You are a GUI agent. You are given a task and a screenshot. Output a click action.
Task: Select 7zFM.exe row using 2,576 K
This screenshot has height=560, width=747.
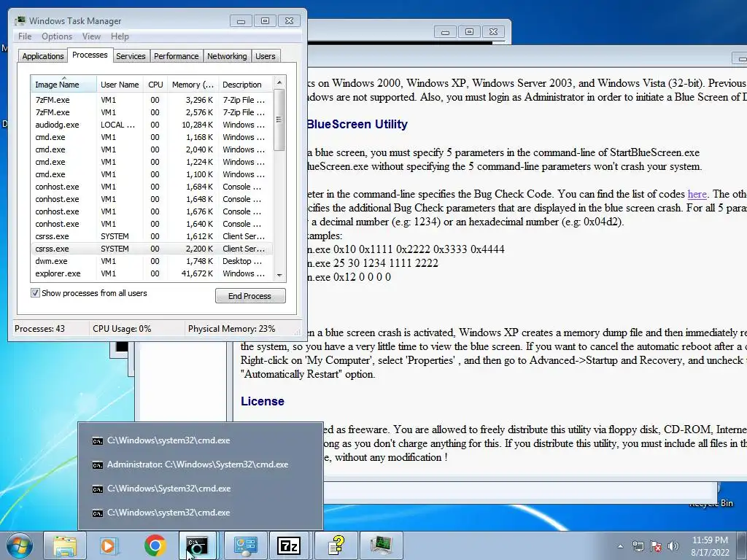click(152, 112)
